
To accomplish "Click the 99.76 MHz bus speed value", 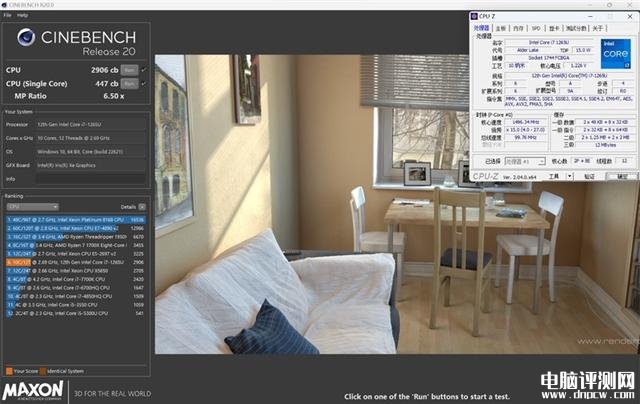I will click(525, 138).
